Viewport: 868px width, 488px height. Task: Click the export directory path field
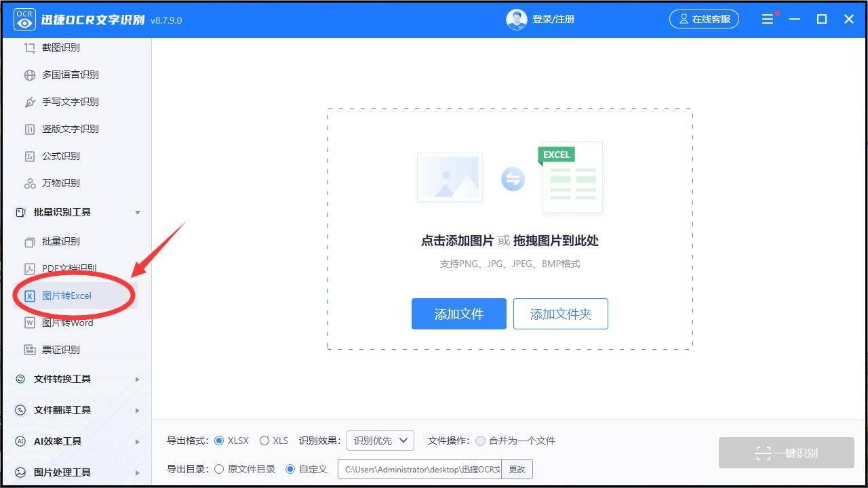(x=420, y=469)
